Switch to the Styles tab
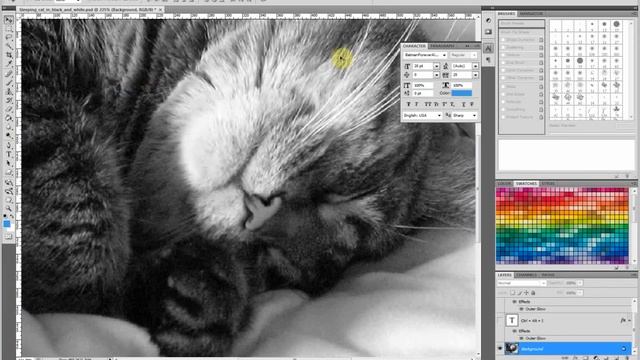 click(x=548, y=184)
